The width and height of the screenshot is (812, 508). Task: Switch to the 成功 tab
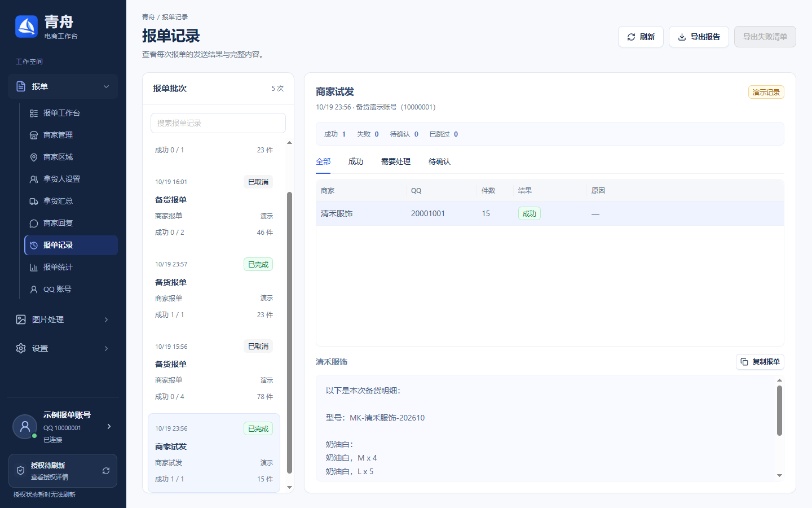[x=356, y=161]
